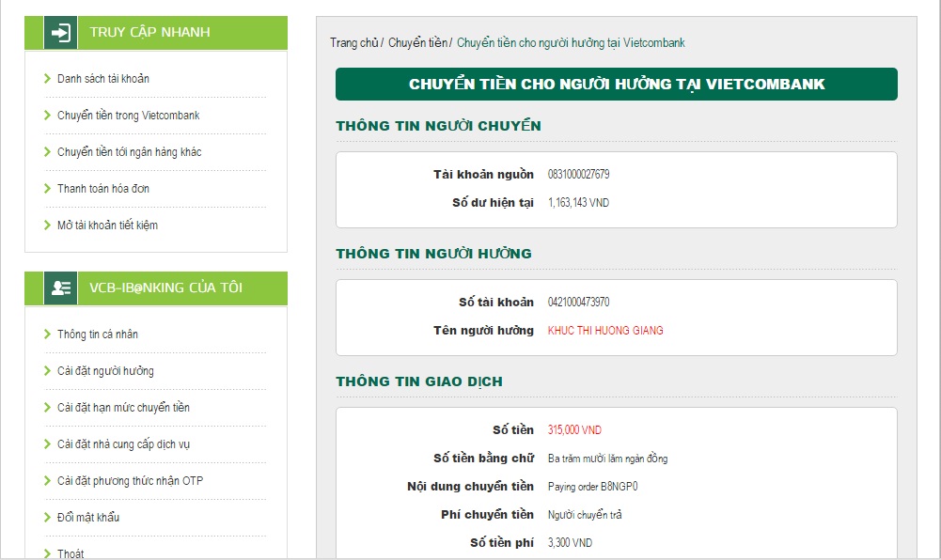
Task: Click the THÔNG TIN GIAO DỊCH heading
Action: tap(419, 381)
